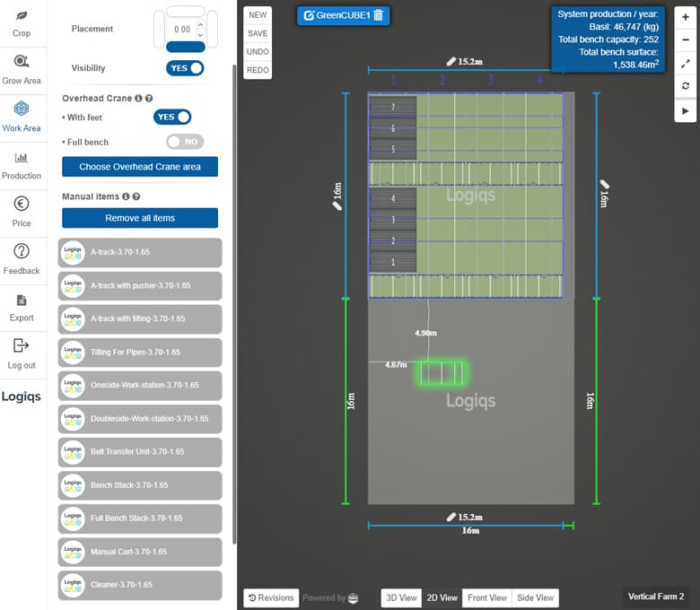Toggle the Overhead Crane 'With feet' switch
The image size is (700, 610).
[172, 117]
